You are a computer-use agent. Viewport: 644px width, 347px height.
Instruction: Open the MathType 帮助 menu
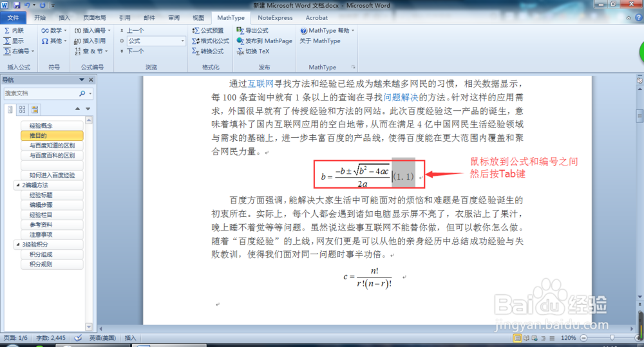pos(327,30)
